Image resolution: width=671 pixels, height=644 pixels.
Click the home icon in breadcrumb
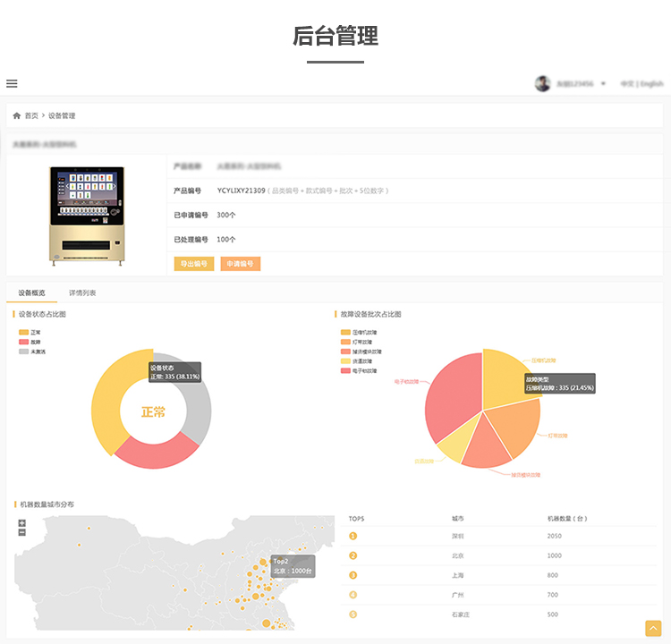pos(17,115)
